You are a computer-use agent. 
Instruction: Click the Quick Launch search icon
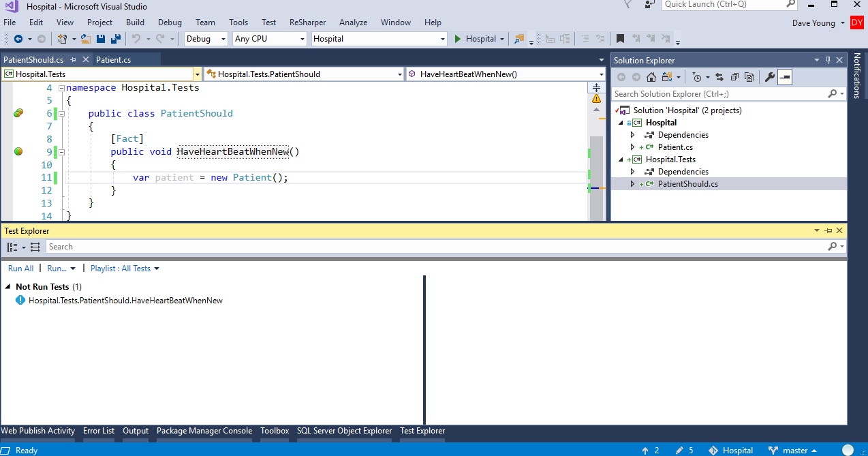point(790,4)
